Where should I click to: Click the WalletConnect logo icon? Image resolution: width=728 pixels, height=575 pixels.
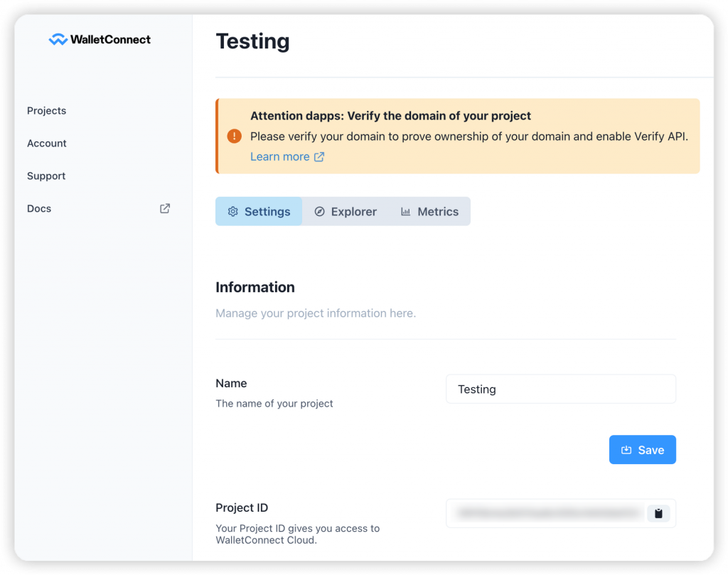pyautogui.click(x=58, y=40)
